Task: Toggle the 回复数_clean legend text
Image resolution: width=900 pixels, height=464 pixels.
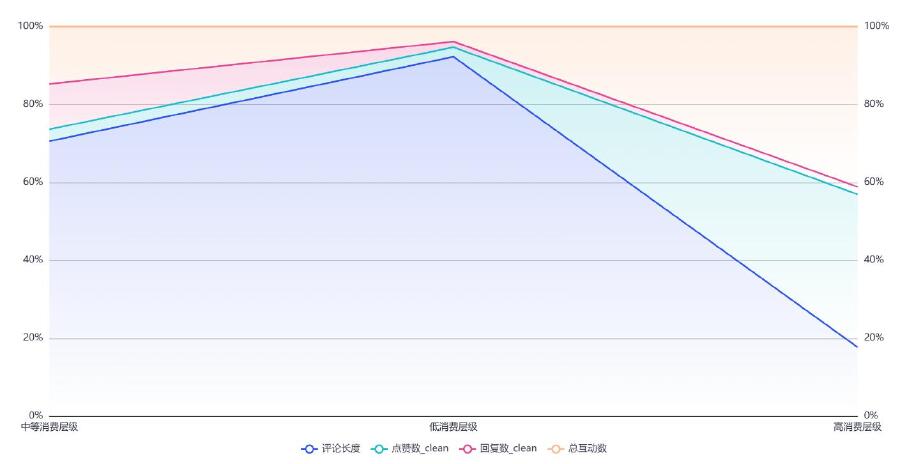Action: pyautogui.click(x=508, y=449)
